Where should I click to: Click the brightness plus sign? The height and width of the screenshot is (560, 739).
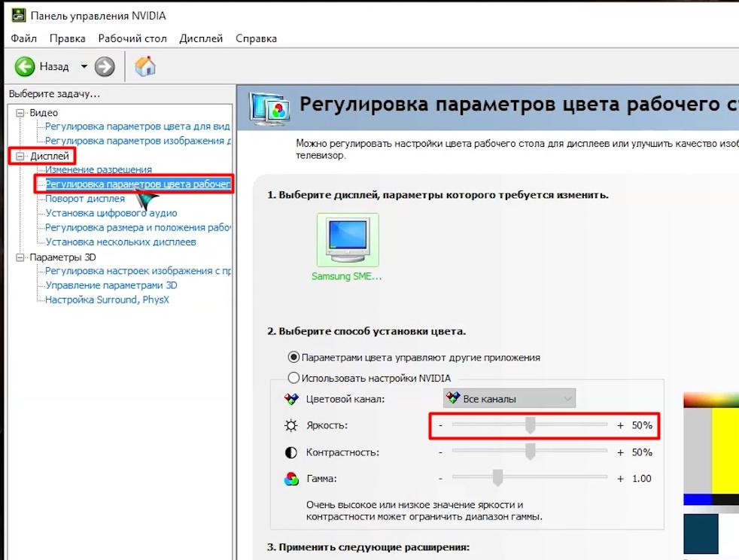620,426
